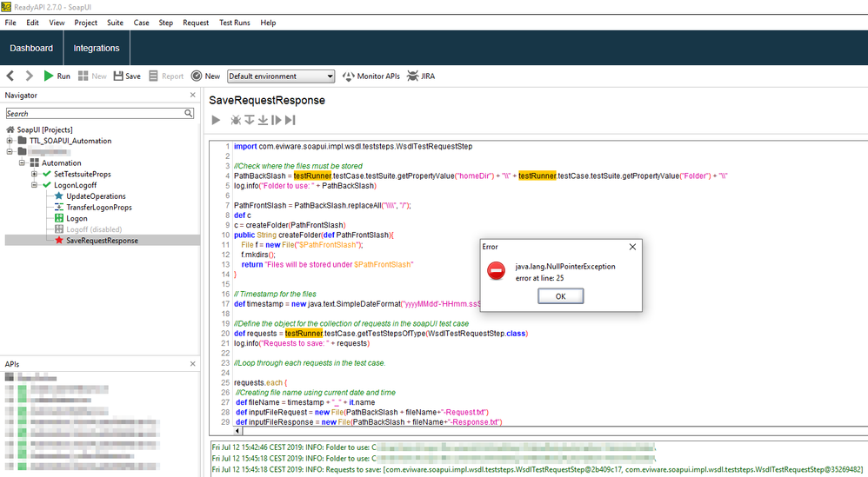Select TransferLogonProps step in Navigator
Viewport: 868px width, 477px height.
(98, 208)
